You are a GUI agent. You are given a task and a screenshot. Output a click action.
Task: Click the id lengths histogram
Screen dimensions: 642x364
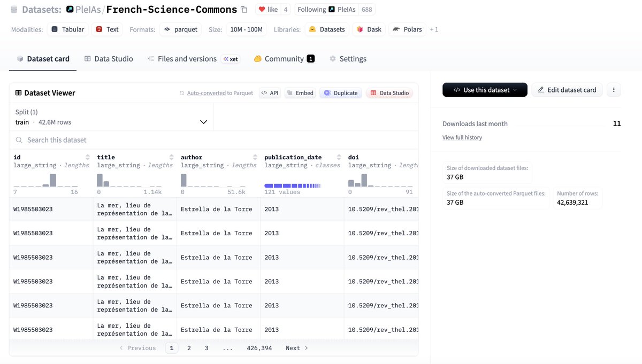[x=45, y=180]
